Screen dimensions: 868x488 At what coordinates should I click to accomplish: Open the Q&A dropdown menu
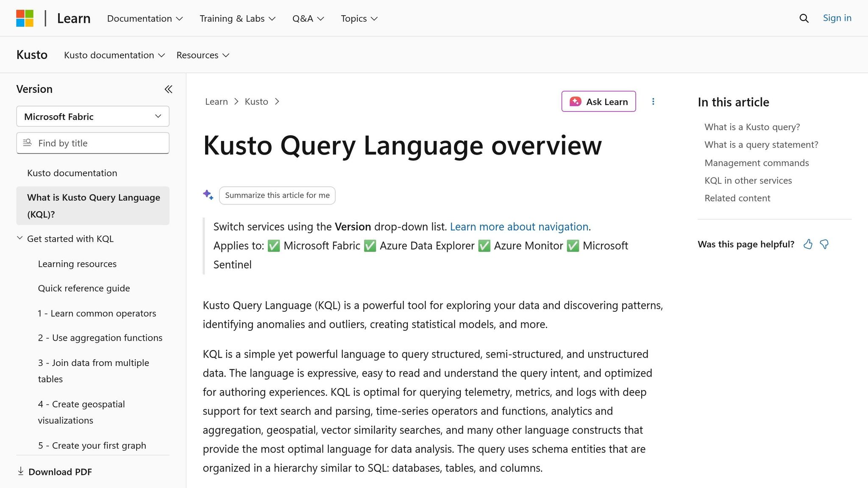[x=308, y=18]
